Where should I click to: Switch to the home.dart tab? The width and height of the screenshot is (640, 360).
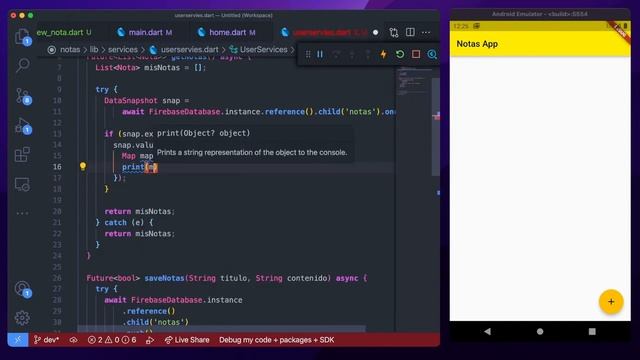227,32
